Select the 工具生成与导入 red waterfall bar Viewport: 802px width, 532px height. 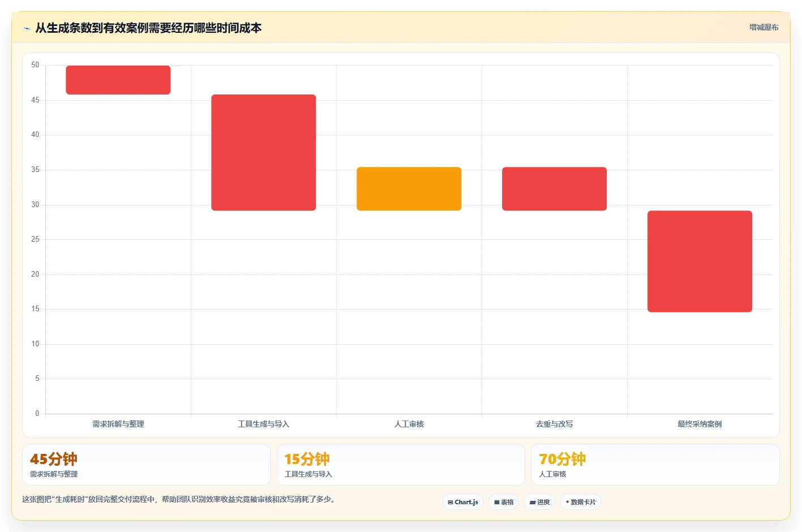(264, 153)
